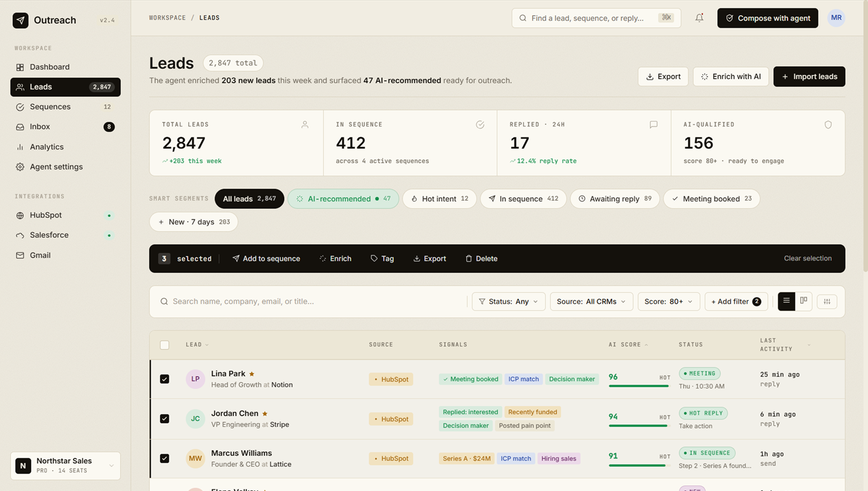This screenshot has height=491, width=868.
Task: Uncheck Marcus Williams' row checkbox
Action: point(165,458)
